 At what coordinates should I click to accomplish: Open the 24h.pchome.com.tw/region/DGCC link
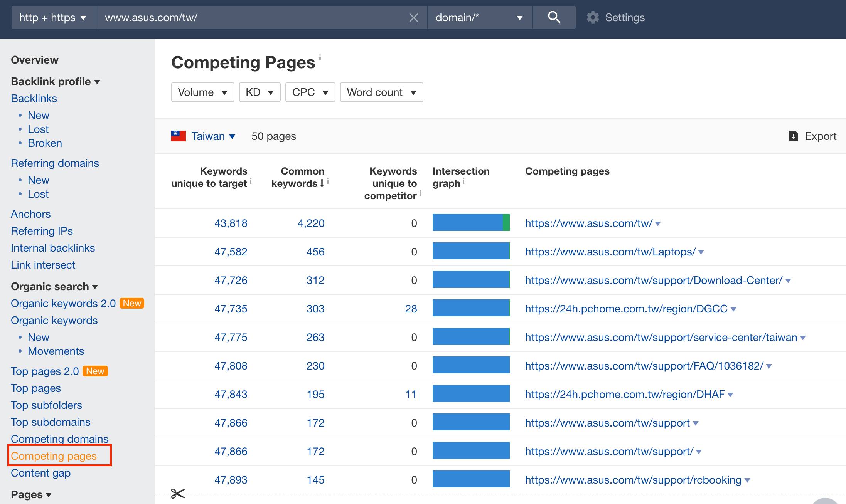pos(626,309)
